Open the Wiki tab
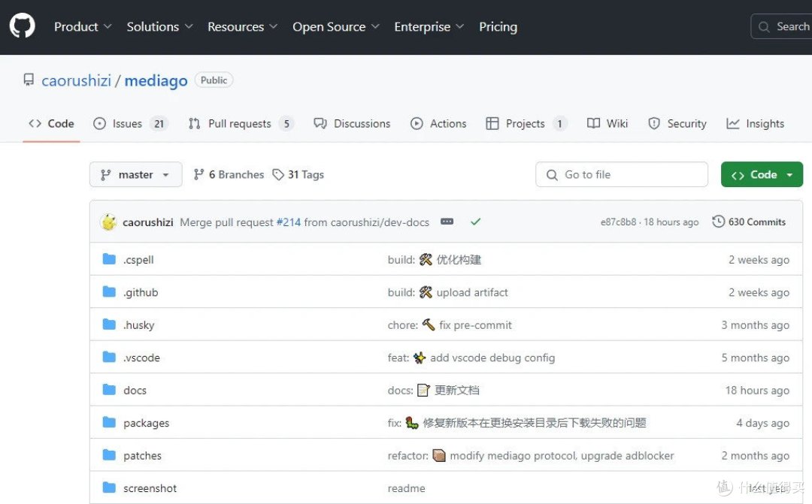Viewport: 812px width, 504px height. click(x=607, y=124)
